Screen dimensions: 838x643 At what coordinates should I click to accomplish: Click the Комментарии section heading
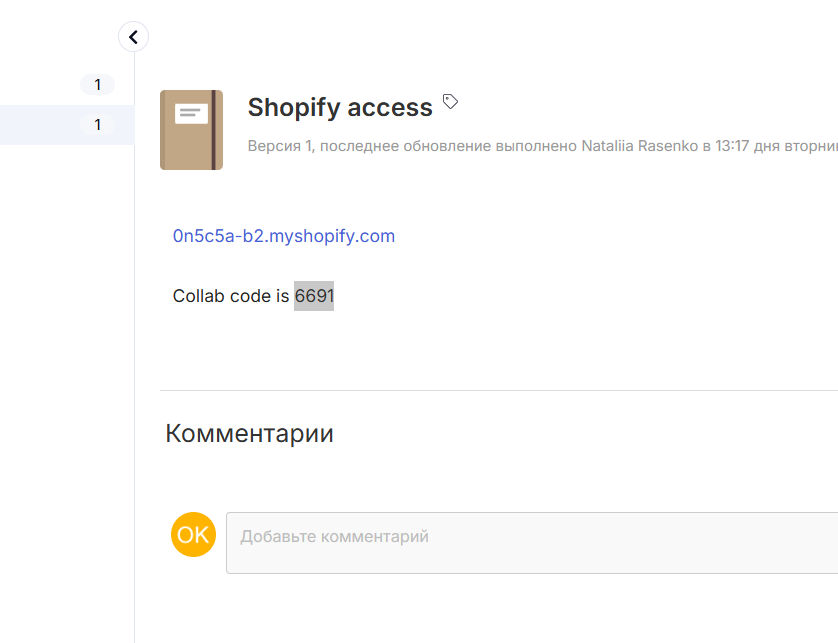point(249,433)
